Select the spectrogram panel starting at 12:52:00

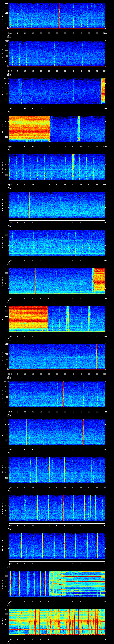(x=57, y=91)
